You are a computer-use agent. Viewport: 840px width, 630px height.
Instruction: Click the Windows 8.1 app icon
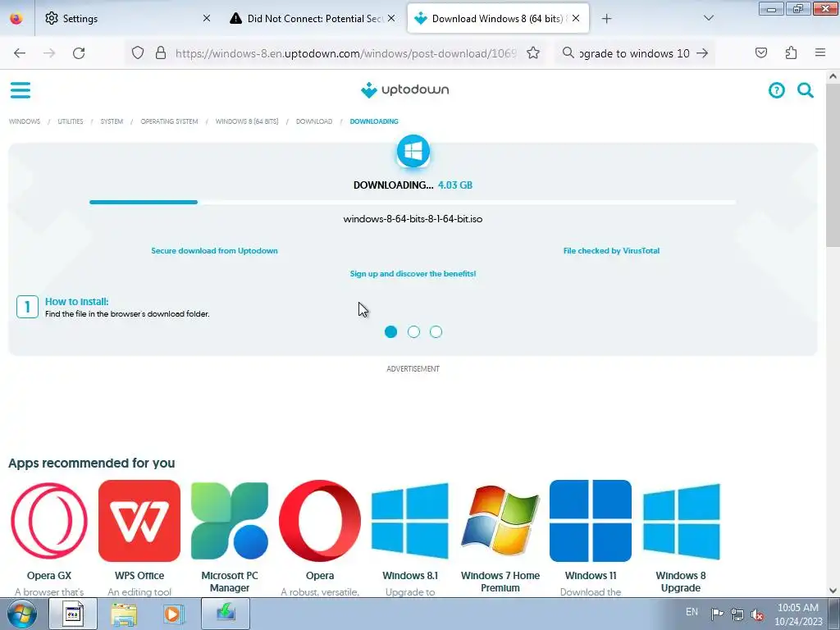(410, 521)
